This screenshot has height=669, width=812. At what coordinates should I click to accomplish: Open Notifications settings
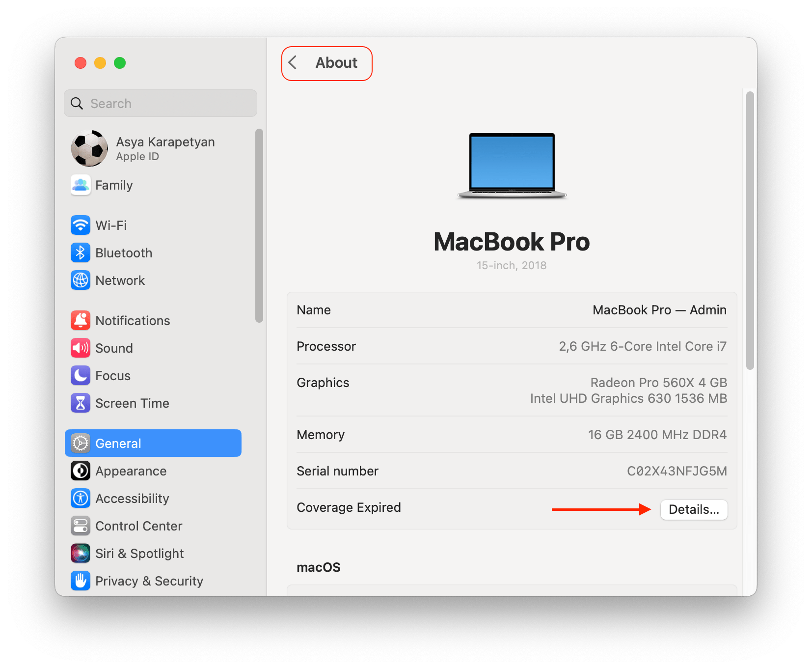pyautogui.click(x=133, y=320)
